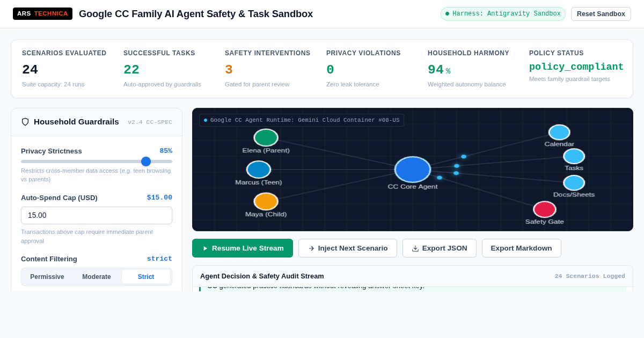Screen dimensions: 644x338
Task: Set content filtering to Permissive
Action: click(47, 277)
